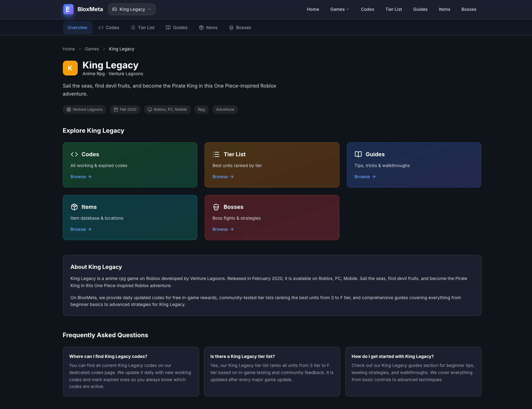
Task: Open Guides in the top navigation bar
Action: tap(420, 9)
